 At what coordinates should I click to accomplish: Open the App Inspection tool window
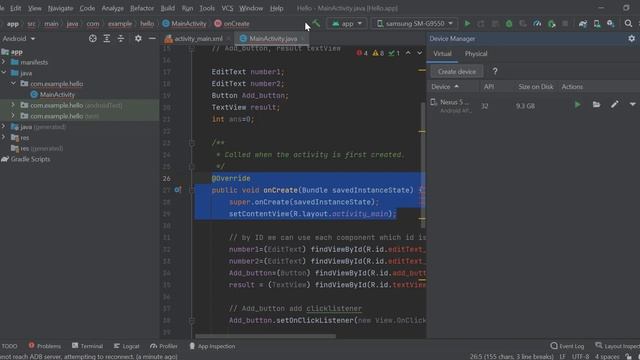pos(212,346)
